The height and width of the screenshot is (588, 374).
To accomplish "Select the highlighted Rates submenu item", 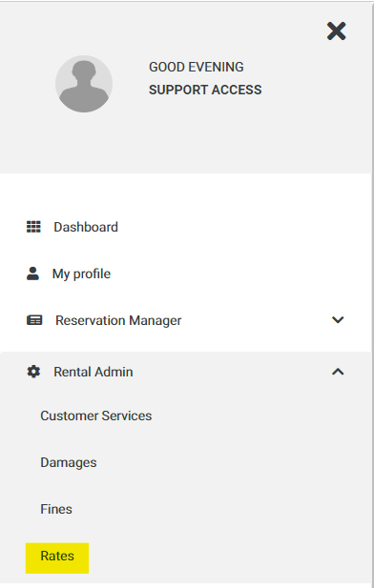I will 57,556.
